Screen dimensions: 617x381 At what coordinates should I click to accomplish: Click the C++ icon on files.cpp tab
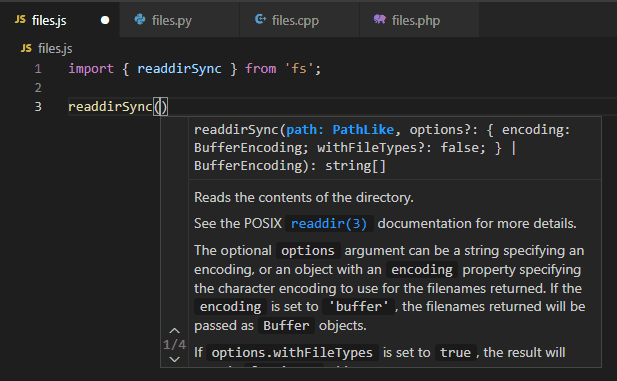coord(260,19)
